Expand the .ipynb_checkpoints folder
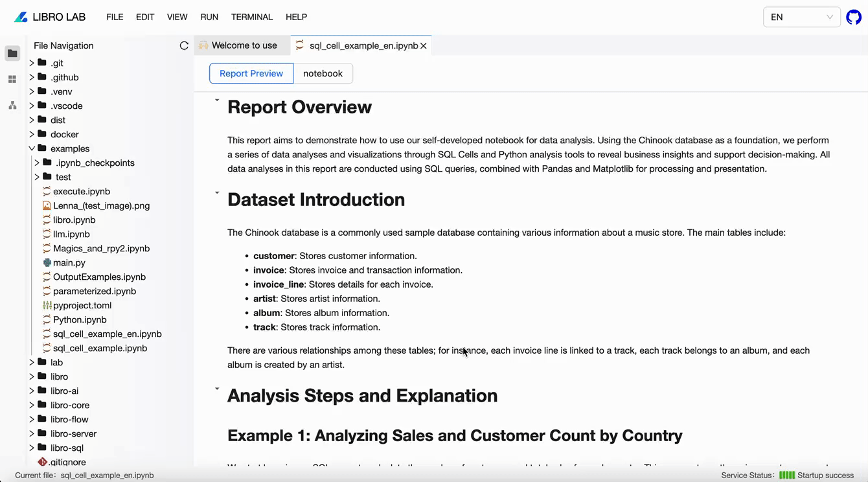This screenshot has width=868, height=482. 37,163
